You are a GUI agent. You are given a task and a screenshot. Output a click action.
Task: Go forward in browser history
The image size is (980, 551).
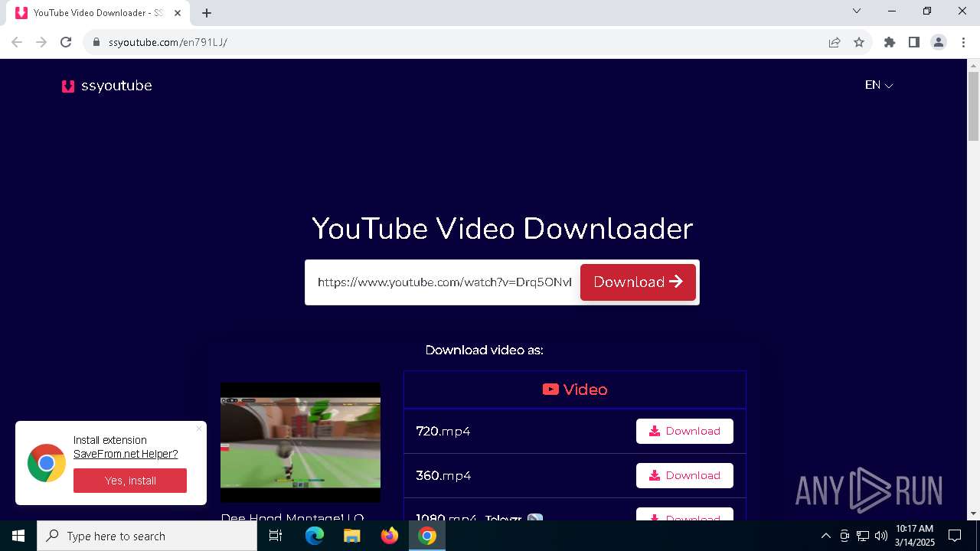41,42
